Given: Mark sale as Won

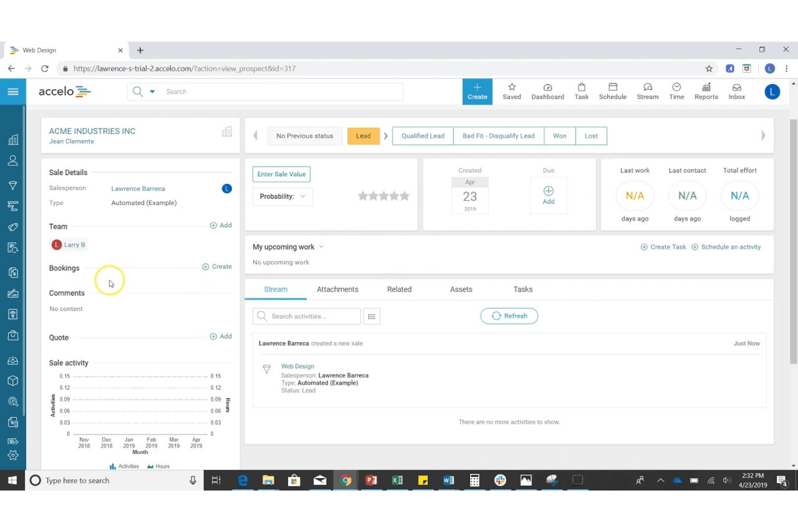Looking at the screenshot, I should 560,136.
